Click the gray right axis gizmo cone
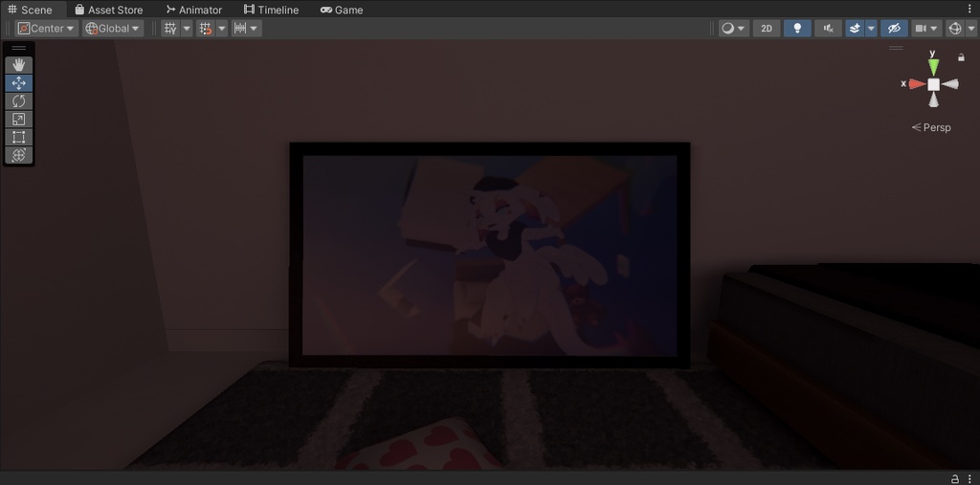 (x=950, y=84)
